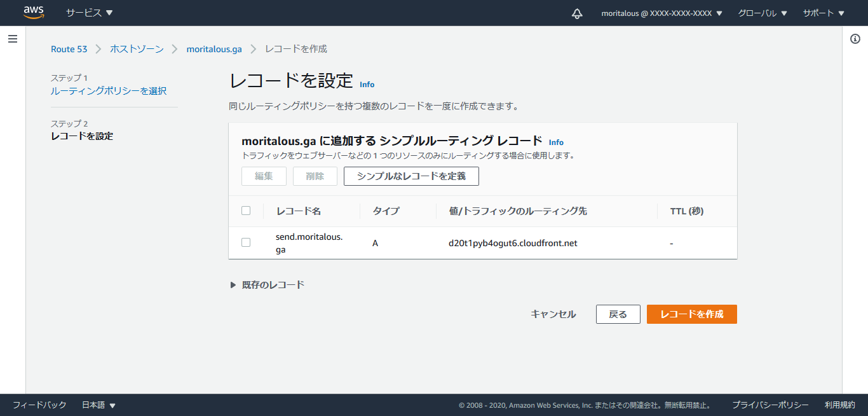Viewport: 868px width, 416px height.
Task: Open フィードバック in the footer
Action: click(39, 405)
